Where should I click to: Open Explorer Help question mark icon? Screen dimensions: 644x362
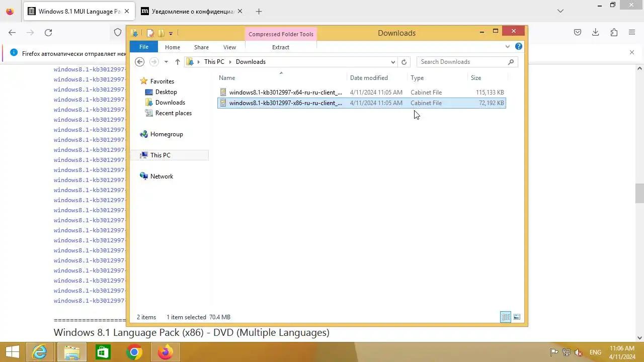click(x=519, y=46)
